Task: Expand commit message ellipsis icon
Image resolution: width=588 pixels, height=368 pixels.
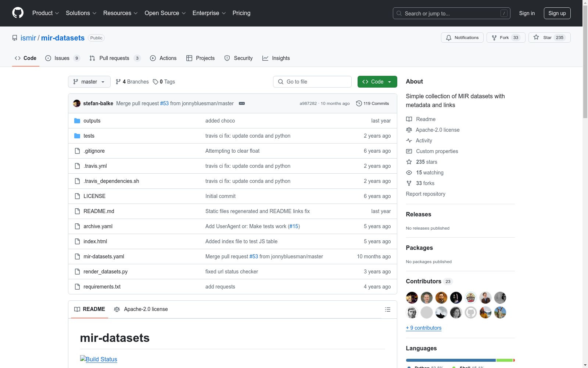Action: pos(242,103)
